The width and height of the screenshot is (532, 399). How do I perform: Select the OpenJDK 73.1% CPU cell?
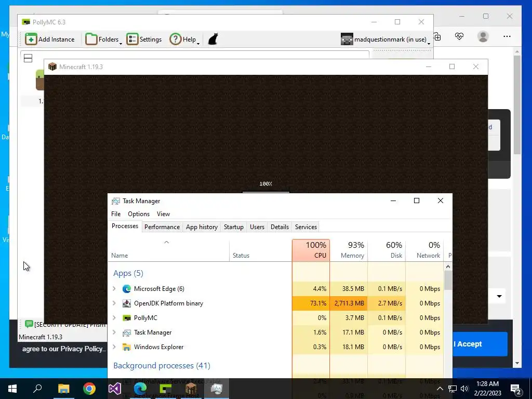311,303
